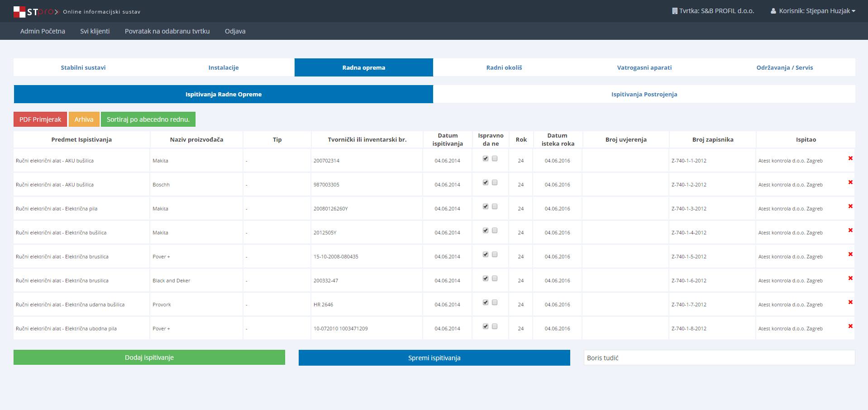Toggle 'ne' checkbox for serial 2012505Y
Viewport: 868px width, 410px height.
(495, 230)
